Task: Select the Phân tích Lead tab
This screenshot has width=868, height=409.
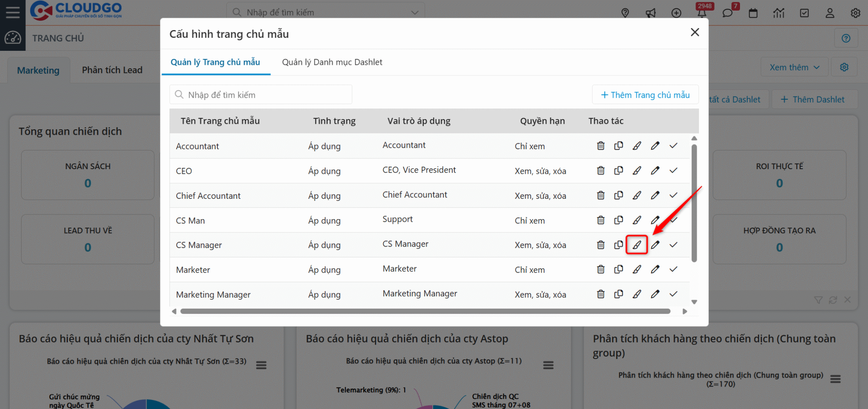Action: 112,70
